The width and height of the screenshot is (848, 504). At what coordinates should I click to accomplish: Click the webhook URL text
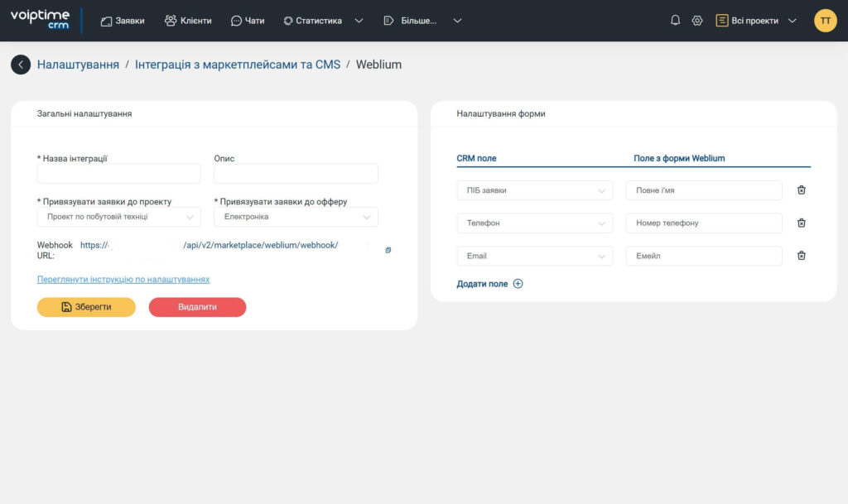pos(210,245)
